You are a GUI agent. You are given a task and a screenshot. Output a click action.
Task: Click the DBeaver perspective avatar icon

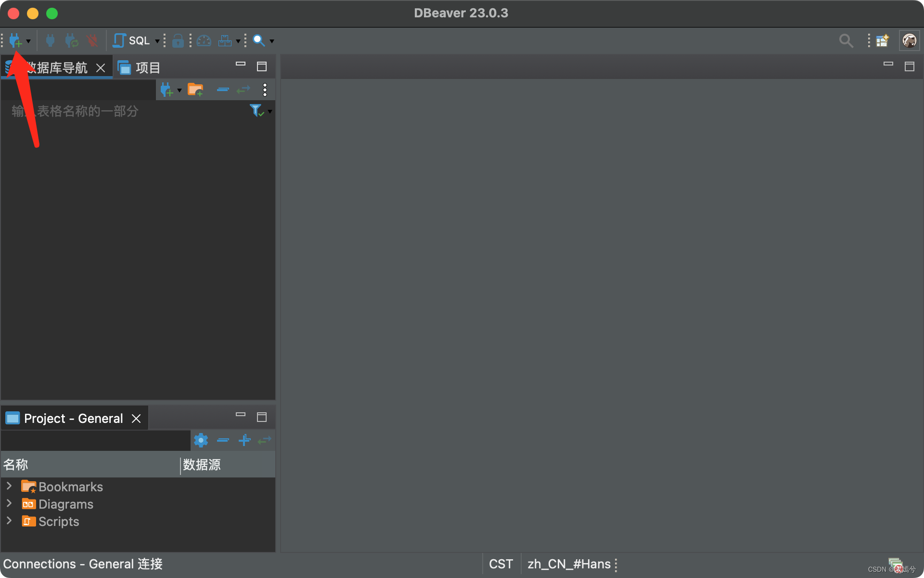[909, 40]
